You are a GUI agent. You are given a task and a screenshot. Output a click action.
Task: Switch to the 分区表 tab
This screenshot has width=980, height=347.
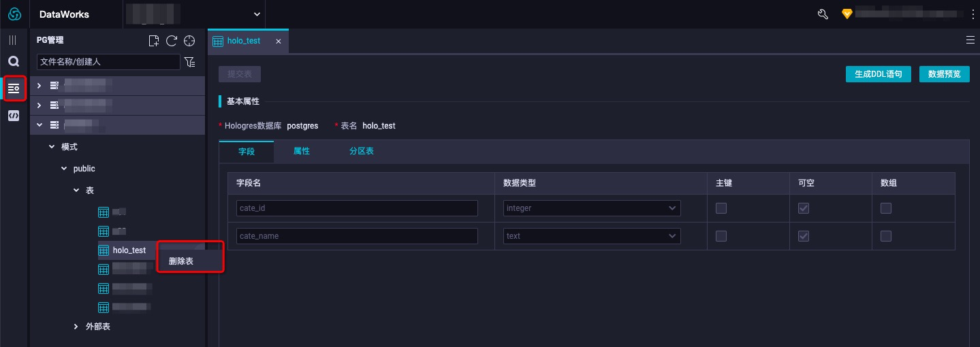[362, 151]
